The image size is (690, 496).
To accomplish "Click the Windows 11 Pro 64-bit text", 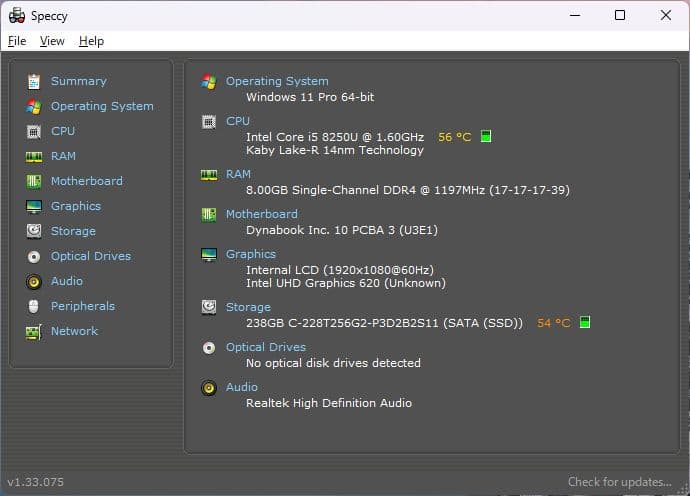I will [310, 97].
